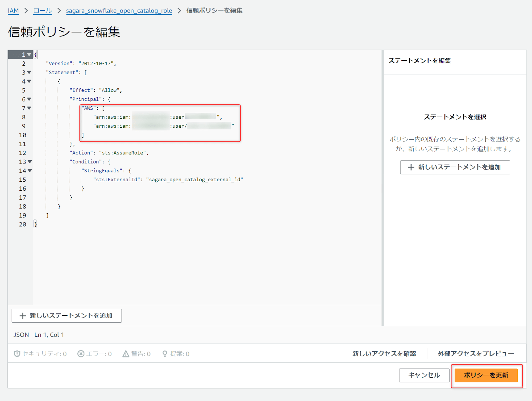
Task: Collapse the Principal fold arrow on line 6
Action: 29,99
